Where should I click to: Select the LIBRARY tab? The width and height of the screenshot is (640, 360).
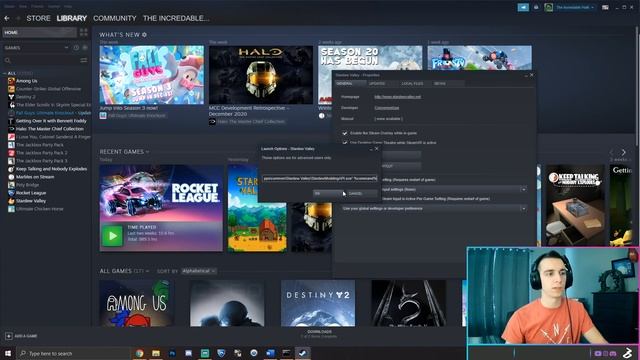pyautogui.click(x=72, y=18)
